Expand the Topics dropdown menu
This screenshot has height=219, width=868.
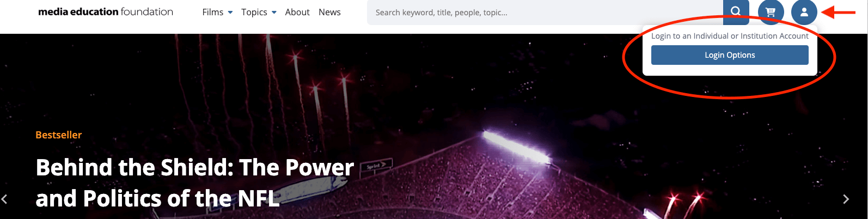coord(259,12)
